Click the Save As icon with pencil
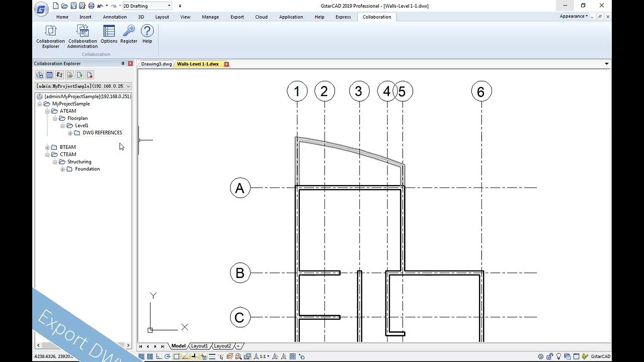Image resolution: width=644 pixels, height=362 pixels. coord(82,6)
